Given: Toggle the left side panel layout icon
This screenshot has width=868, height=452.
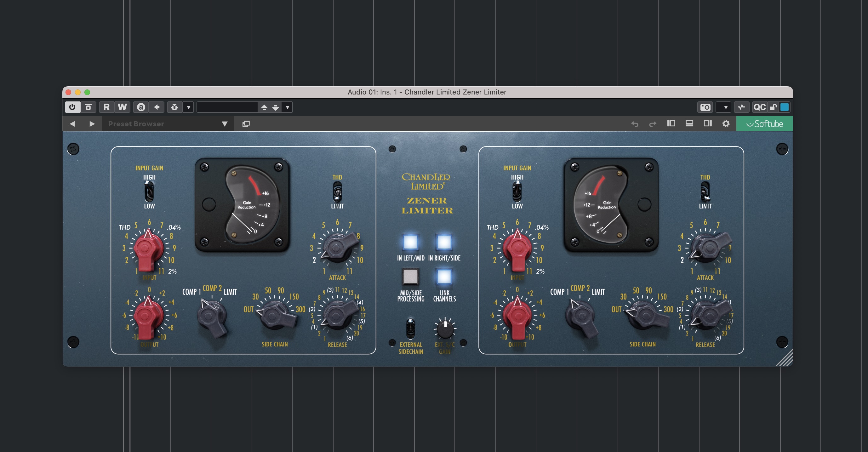Looking at the screenshot, I should coord(671,123).
